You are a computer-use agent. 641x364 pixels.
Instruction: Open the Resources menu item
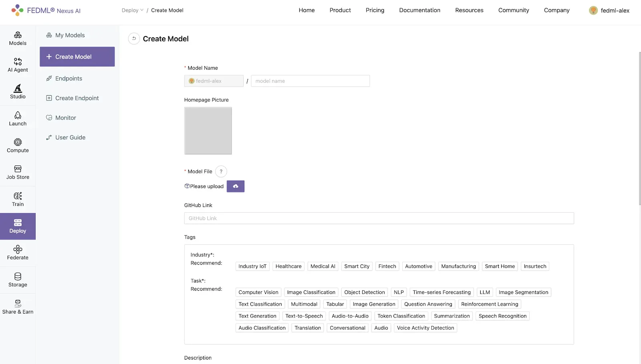click(469, 10)
